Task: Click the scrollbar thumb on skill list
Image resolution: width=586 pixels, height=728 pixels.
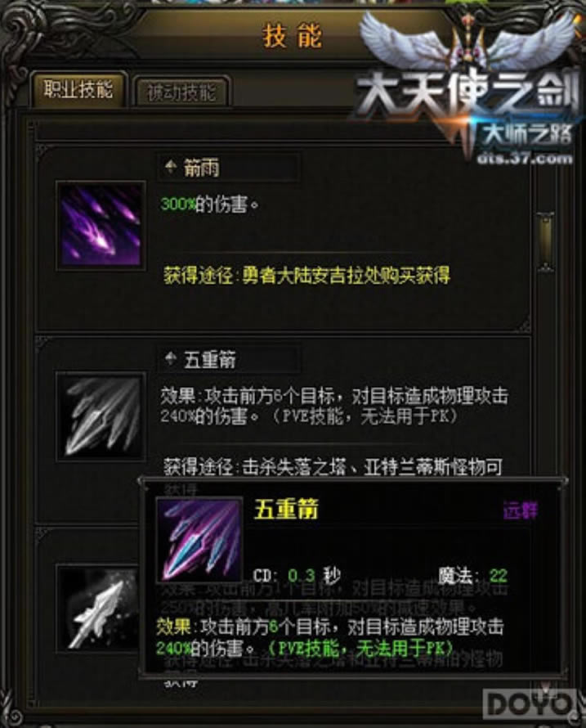Action: [x=545, y=241]
